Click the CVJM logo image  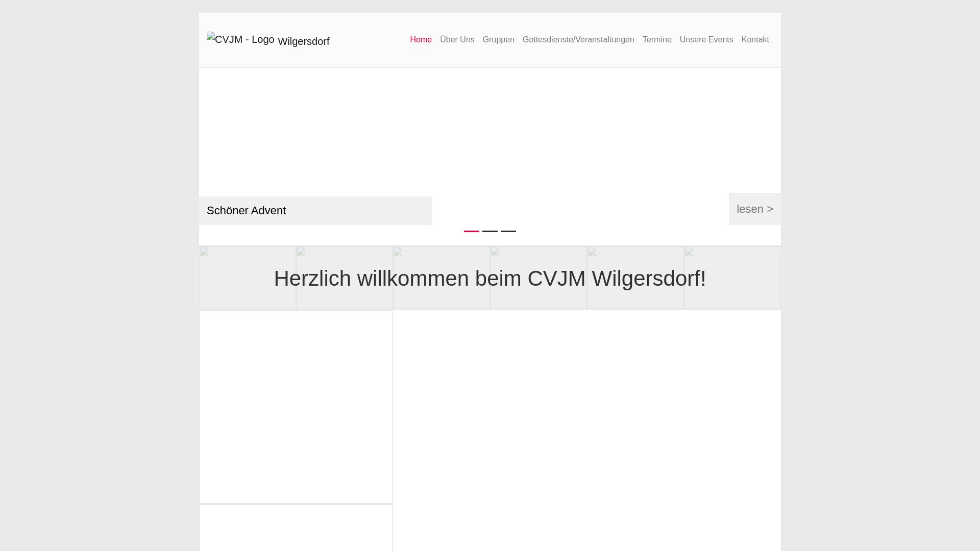click(240, 39)
